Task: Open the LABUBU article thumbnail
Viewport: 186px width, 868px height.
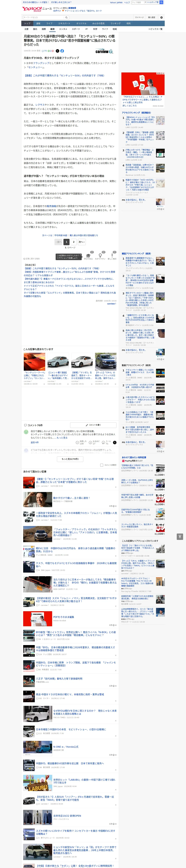Action: click(x=38, y=783)
